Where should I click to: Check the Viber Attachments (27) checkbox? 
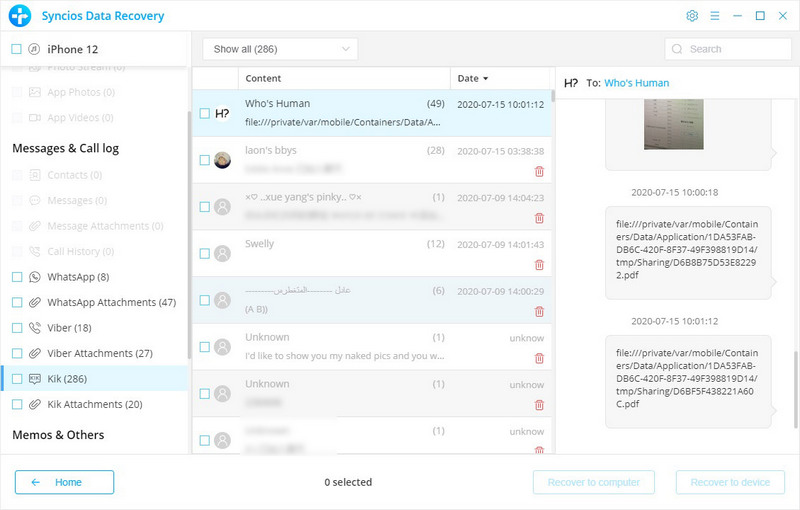(x=17, y=353)
